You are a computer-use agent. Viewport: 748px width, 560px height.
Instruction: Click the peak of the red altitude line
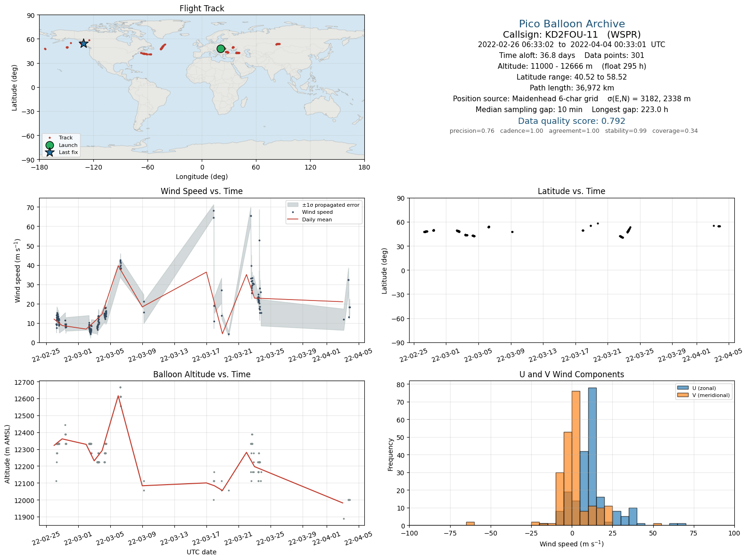(118, 396)
